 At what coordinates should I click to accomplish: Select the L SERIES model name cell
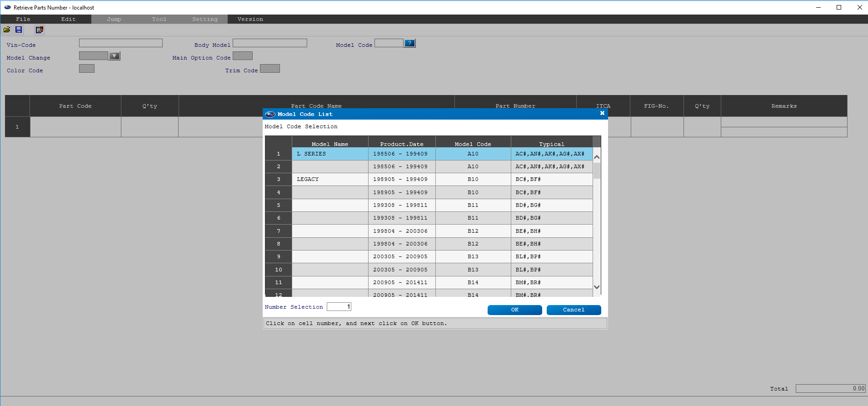(x=330, y=154)
